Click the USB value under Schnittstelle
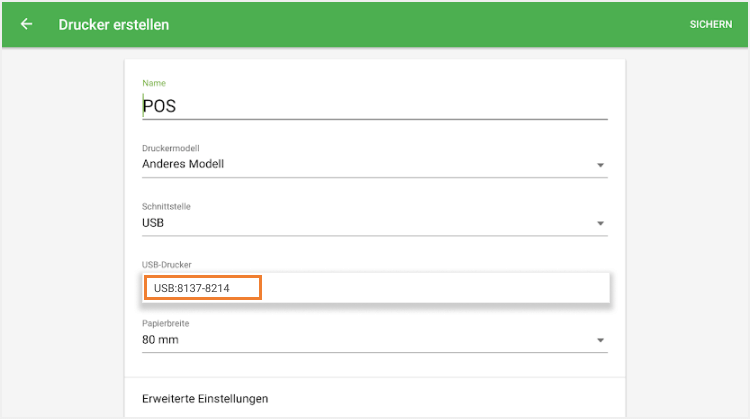 point(154,223)
